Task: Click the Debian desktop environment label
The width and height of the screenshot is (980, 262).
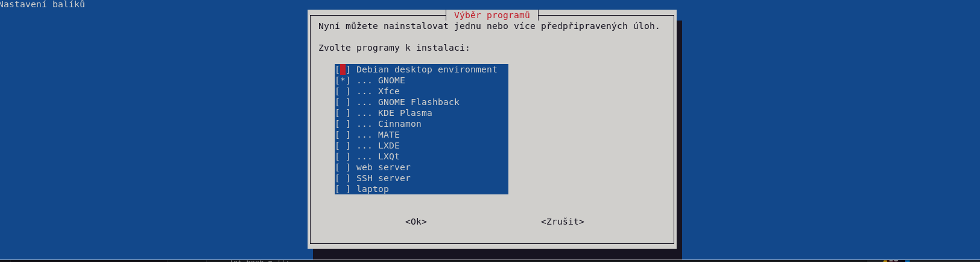Action: (426, 69)
